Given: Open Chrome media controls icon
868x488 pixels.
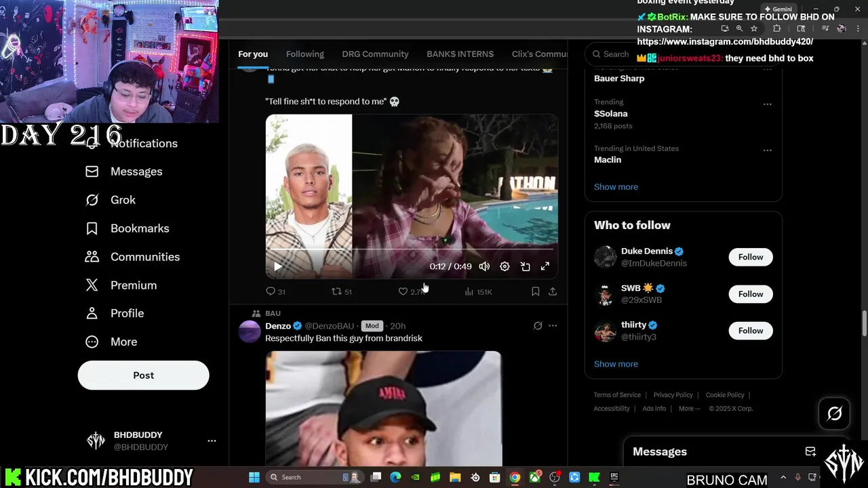Looking at the screenshot, I should pos(825,28).
